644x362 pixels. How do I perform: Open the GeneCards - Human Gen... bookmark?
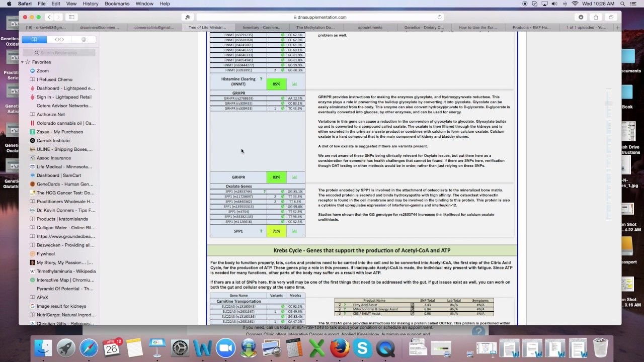pyautogui.click(x=64, y=184)
